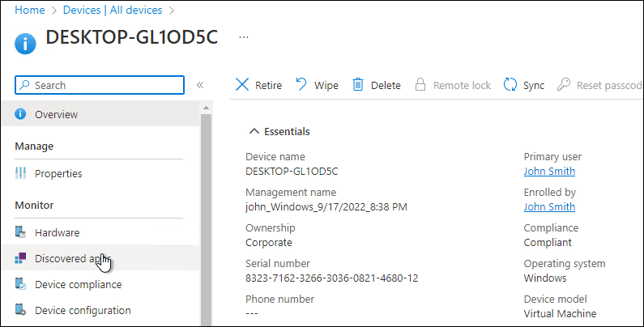The image size is (644, 327).
Task: Go to Devices | All devices breadcrumb
Action: point(113,11)
